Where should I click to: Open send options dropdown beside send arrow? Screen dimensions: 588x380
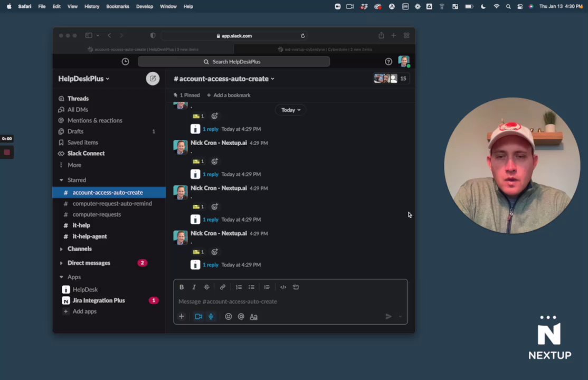(x=400, y=317)
